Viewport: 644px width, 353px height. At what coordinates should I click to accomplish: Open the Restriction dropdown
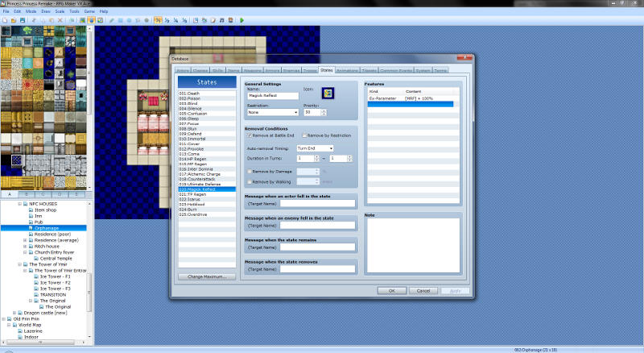(x=273, y=112)
